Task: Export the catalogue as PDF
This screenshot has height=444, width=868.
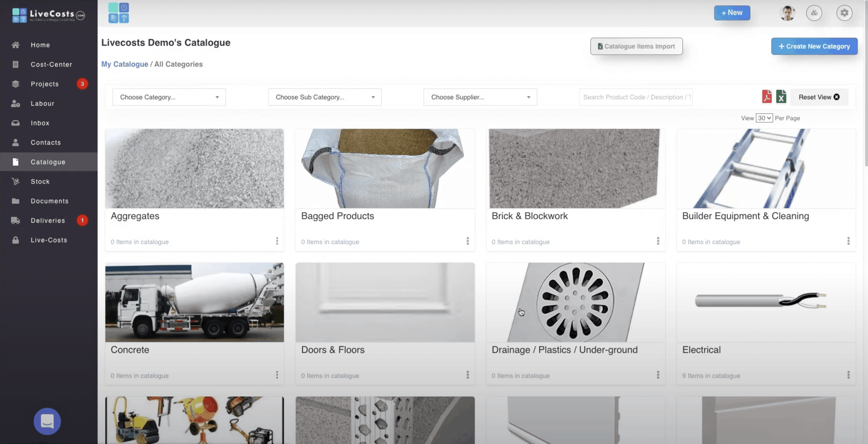Action: point(767,97)
